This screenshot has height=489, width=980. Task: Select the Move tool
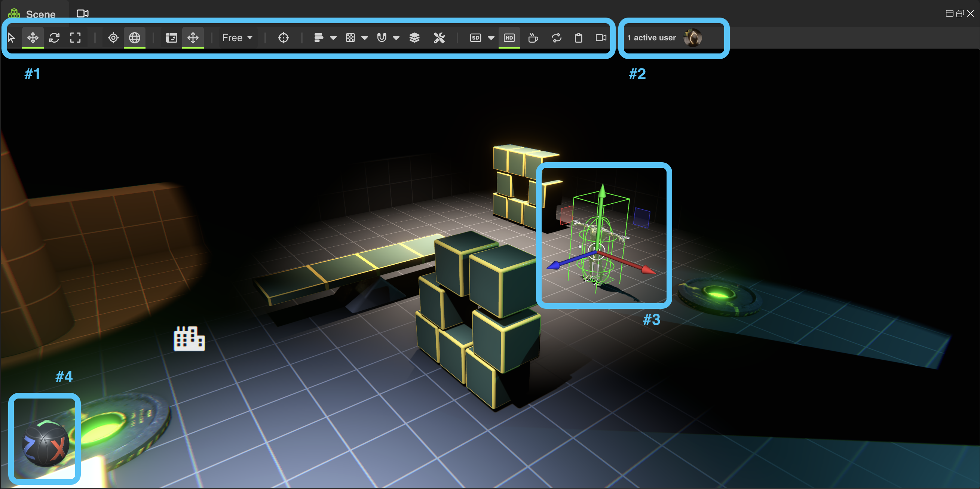click(x=33, y=37)
